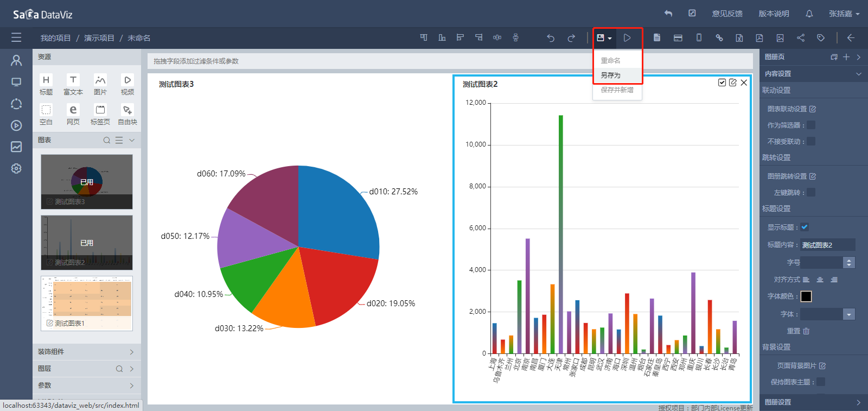The image size is (868, 411).
Task: Click the align-bottom toolbar icon
Action: [x=442, y=37]
